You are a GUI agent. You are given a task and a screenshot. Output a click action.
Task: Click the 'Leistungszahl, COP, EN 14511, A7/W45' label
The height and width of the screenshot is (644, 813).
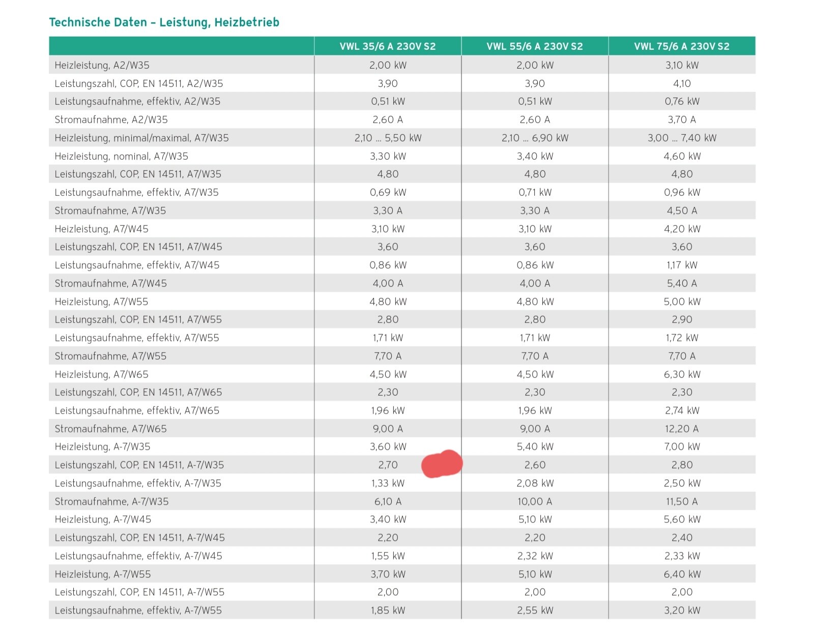coord(138,247)
